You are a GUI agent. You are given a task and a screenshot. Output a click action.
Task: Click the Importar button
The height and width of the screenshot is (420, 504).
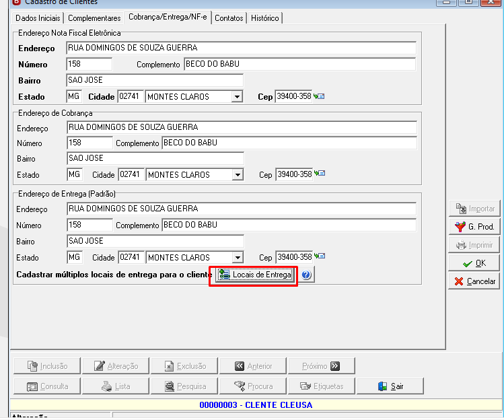(474, 209)
